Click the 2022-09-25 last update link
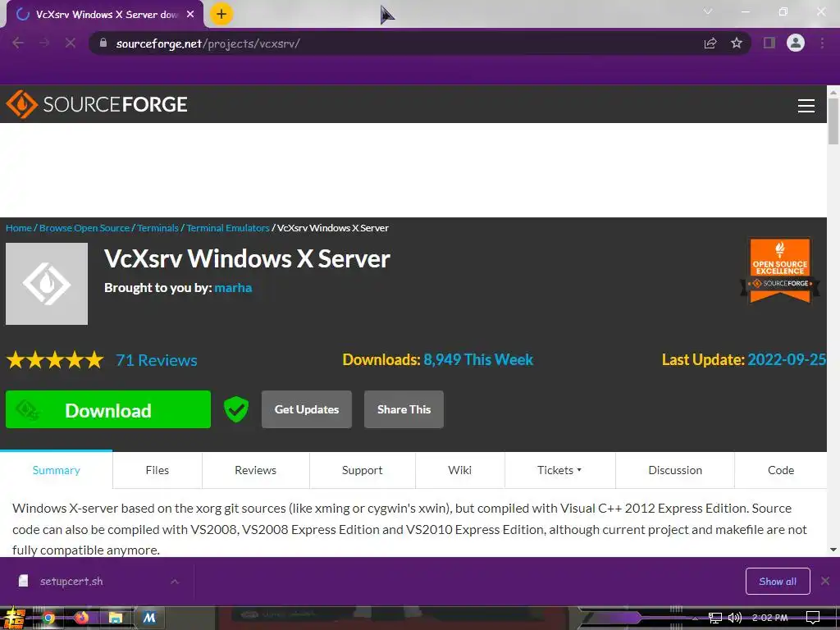Viewport: 840px width, 630px height. tap(787, 359)
